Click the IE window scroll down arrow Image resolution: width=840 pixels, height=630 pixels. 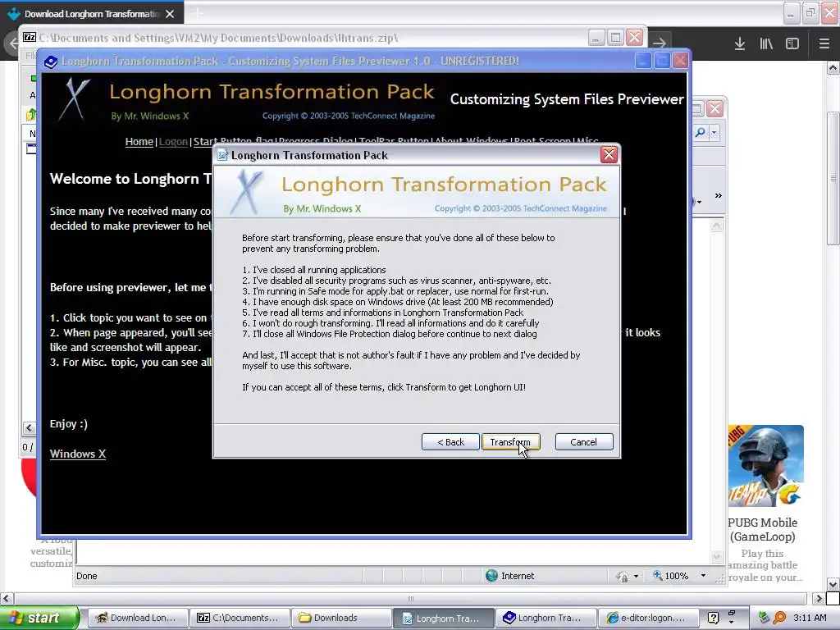[717, 557]
